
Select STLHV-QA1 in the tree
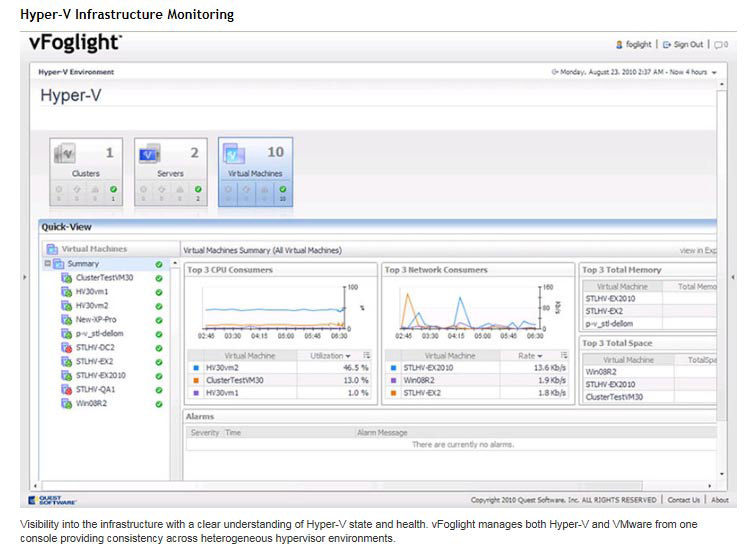tap(95, 389)
